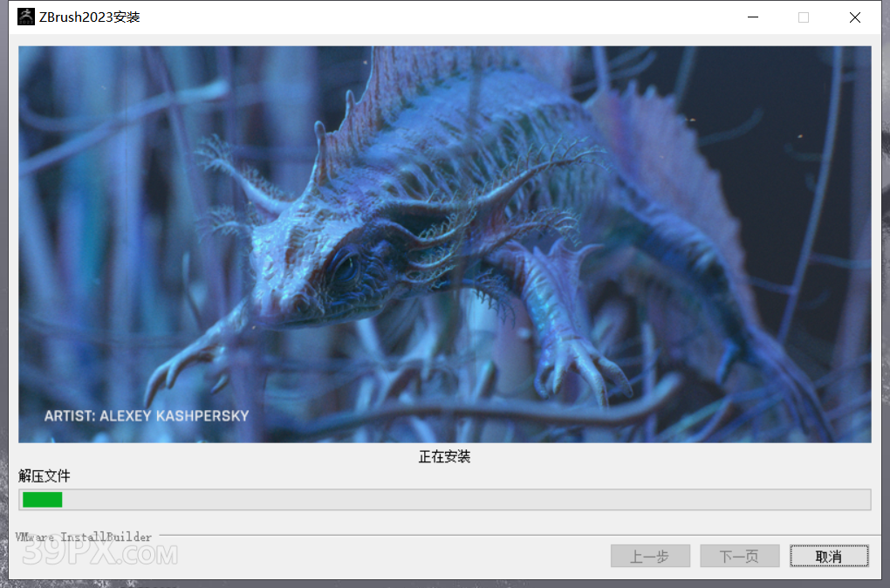The height and width of the screenshot is (588, 890).
Task: Minimize the ZBrush2023 installer window
Action: coord(753,17)
